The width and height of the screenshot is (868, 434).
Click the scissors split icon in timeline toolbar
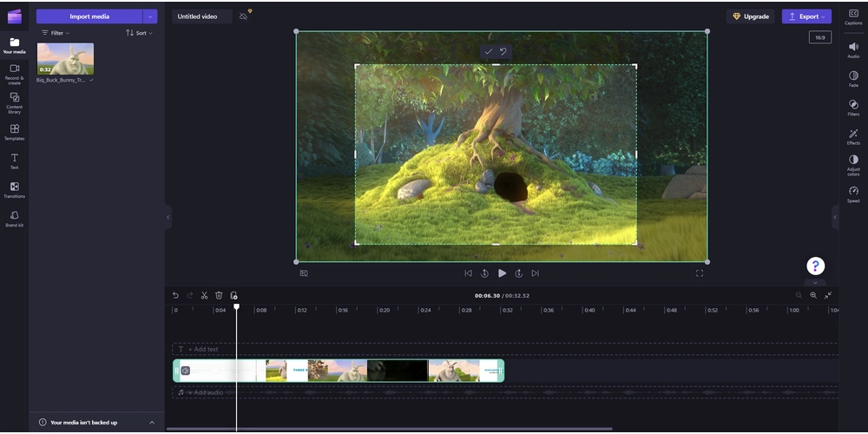click(204, 295)
